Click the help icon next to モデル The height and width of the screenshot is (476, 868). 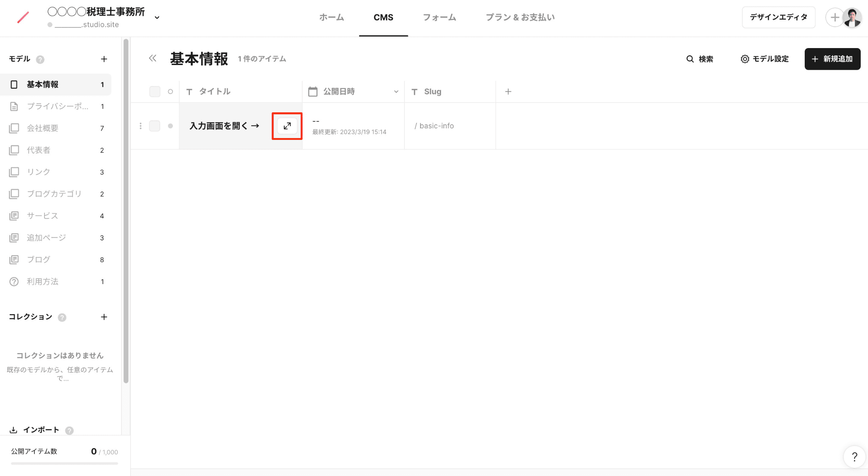pyautogui.click(x=40, y=59)
